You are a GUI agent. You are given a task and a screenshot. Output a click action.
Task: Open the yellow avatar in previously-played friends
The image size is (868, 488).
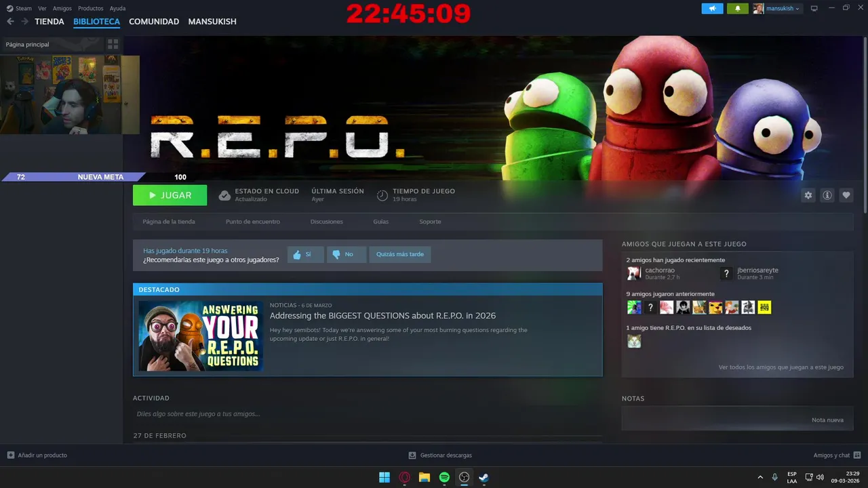tap(764, 308)
